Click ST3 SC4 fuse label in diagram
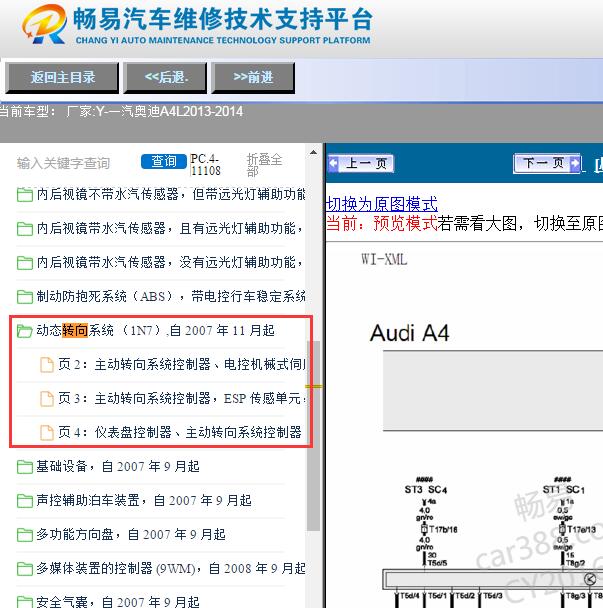 tap(425, 490)
